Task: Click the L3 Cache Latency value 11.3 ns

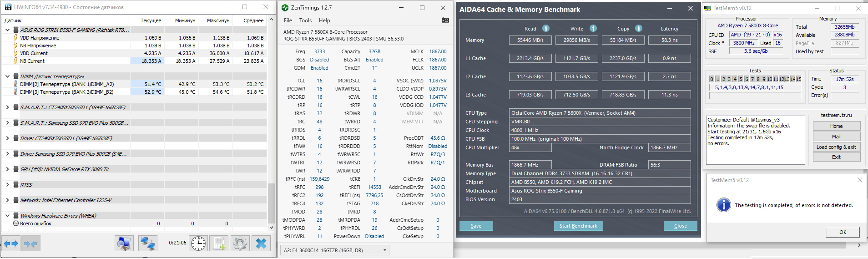Action: [669, 95]
